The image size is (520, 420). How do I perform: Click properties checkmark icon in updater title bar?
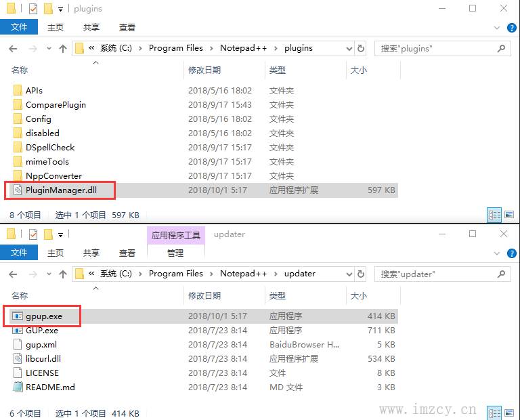pyautogui.click(x=33, y=234)
